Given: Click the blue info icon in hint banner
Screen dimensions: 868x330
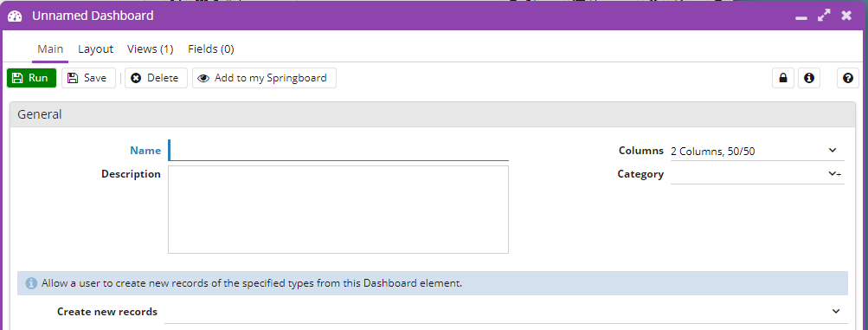Looking at the screenshot, I should pyautogui.click(x=31, y=283).
